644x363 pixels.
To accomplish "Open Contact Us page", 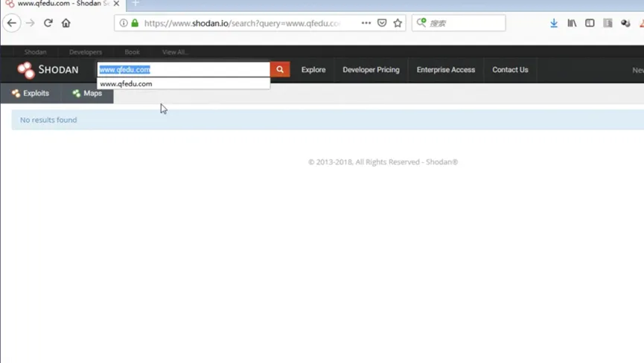I will click(x=510, y=70).
